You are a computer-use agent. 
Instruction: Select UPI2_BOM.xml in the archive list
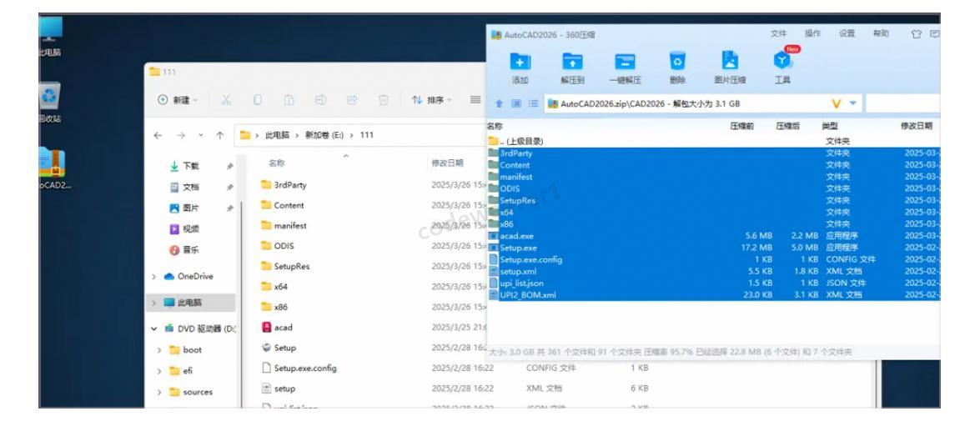tap(714, 295)
